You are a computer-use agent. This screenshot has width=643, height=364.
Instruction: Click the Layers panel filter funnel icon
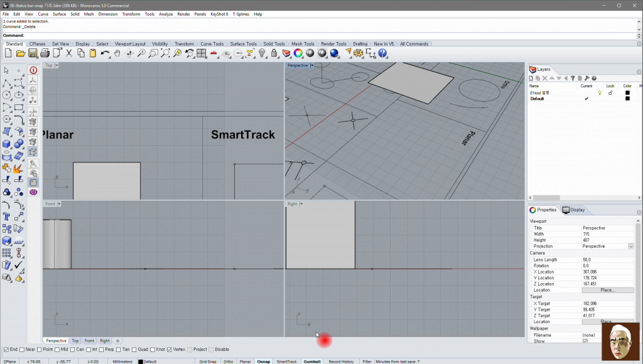(573, 78)
